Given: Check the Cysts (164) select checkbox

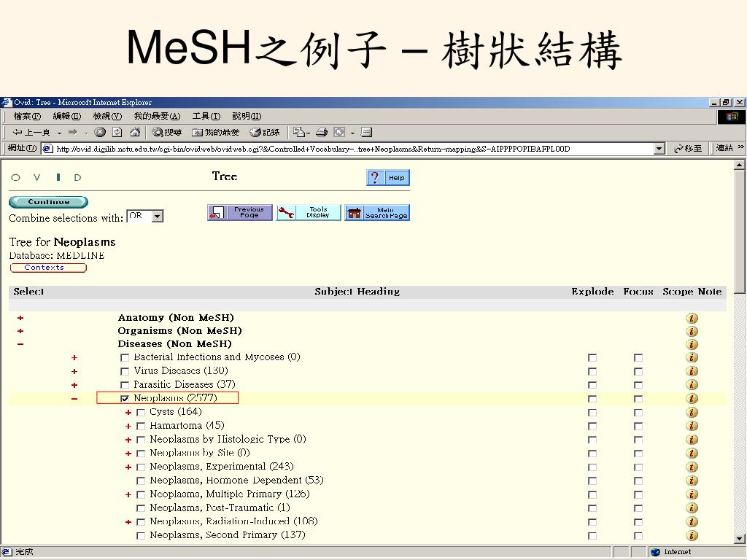Looking at the screenshot, I should tap(141, 413).
